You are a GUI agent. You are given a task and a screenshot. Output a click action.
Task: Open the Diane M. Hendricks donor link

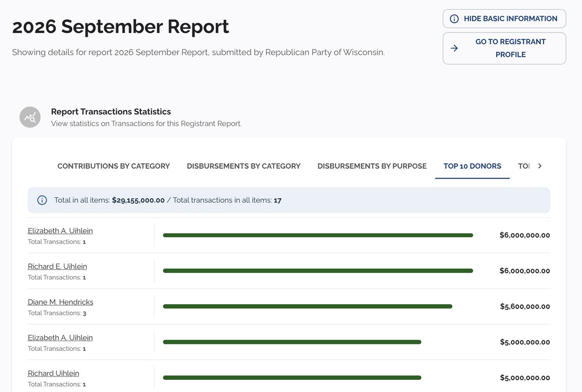61,302
